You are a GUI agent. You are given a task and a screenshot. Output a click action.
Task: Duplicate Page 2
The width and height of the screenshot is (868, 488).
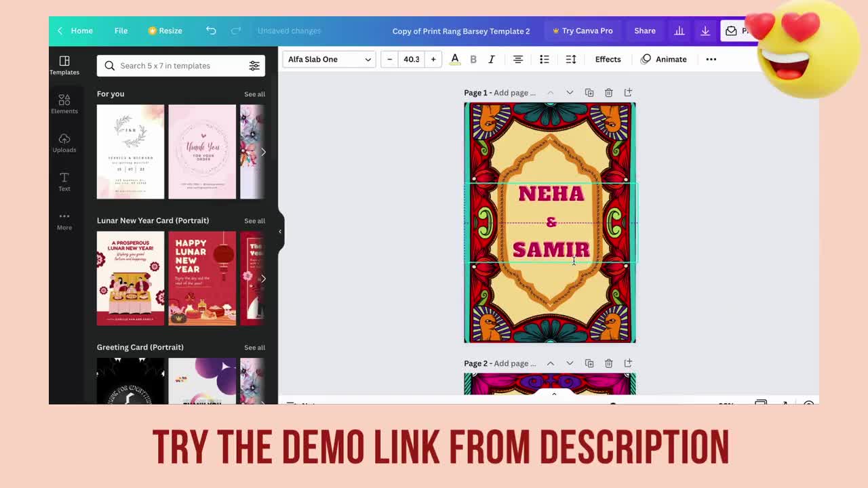point(589,363)
